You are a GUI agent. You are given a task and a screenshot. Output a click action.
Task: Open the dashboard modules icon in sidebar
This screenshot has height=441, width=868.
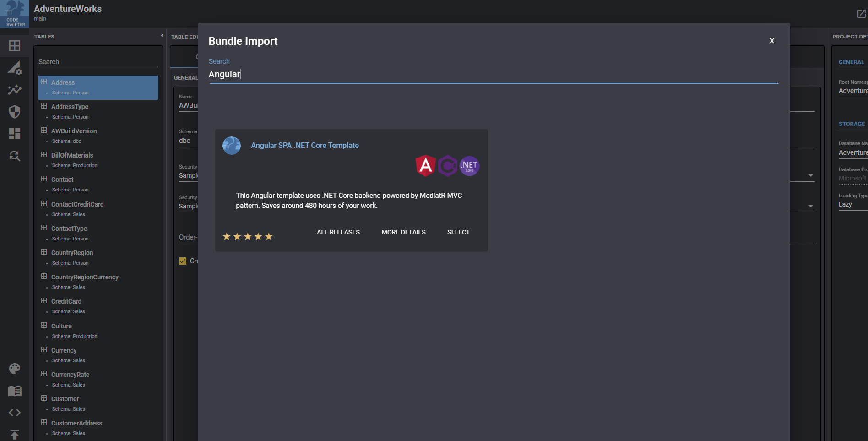click(14, 134)
